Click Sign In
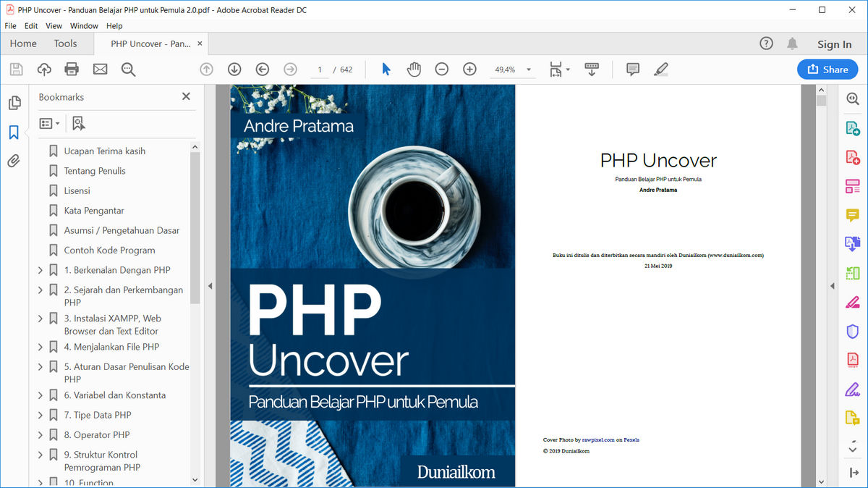The width and height of the screenshot is (868, 488). click(x=834, y=44)
